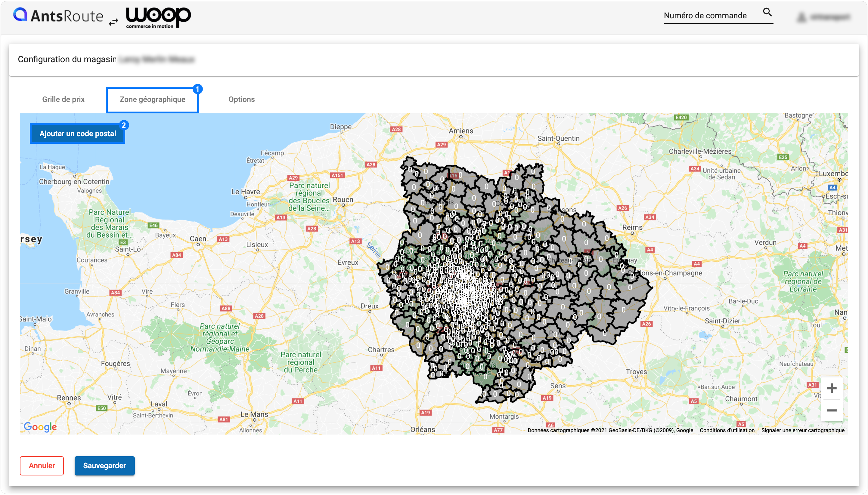Click the Lisieux label on map
The height and width of the screenshot is (495, 868).
pos(257,244)
